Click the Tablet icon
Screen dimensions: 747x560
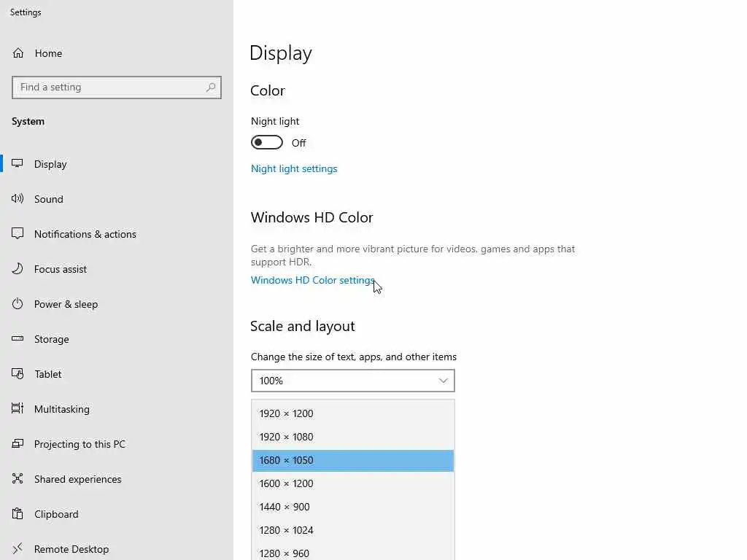[x=18, y=374]
